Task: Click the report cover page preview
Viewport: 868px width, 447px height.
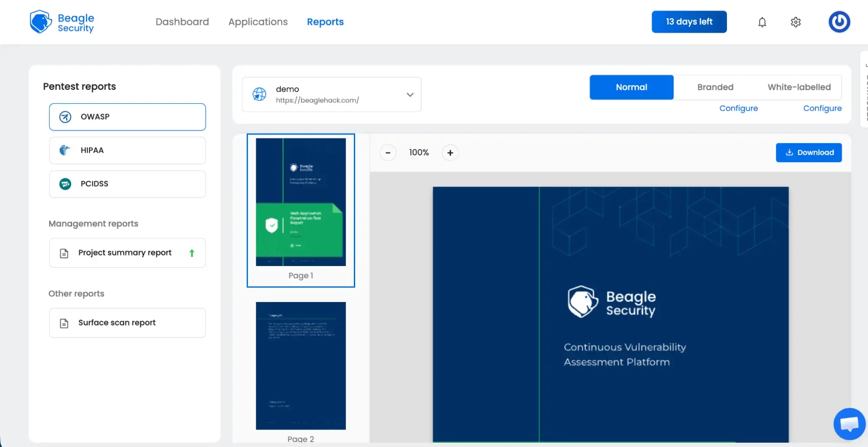Action: click(x=611, y=315)
